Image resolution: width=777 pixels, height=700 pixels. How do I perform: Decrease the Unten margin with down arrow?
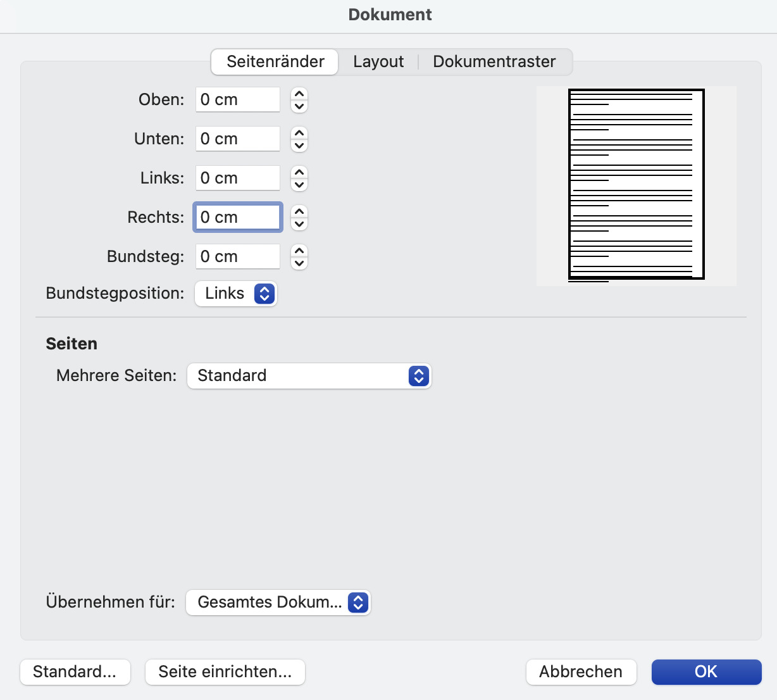[x=299, y=146]
